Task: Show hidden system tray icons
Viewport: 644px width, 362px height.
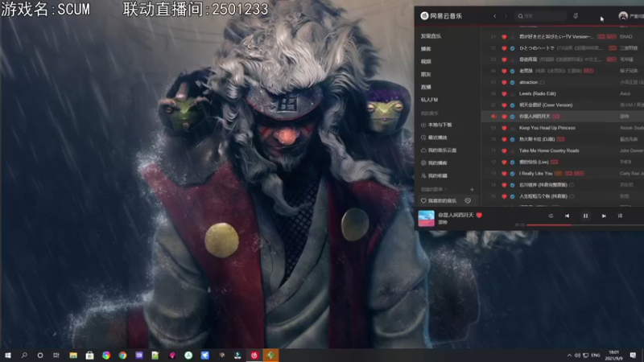Action: pos(569,355)
